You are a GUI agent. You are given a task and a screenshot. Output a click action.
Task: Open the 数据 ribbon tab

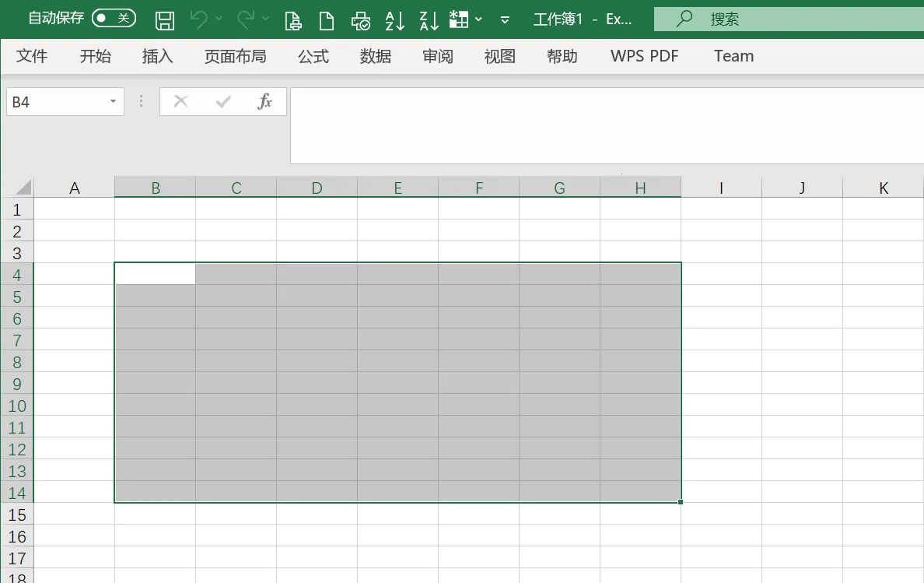pos(376,56)
